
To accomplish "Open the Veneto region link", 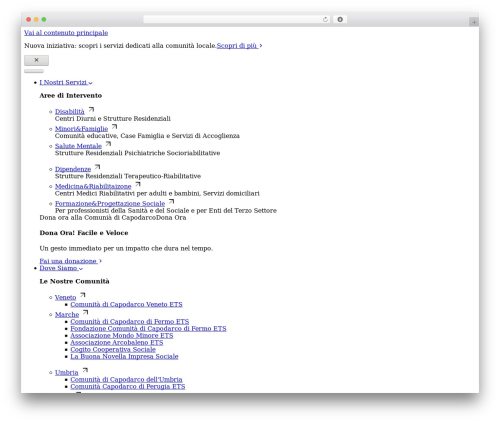I will click(65, 298).
